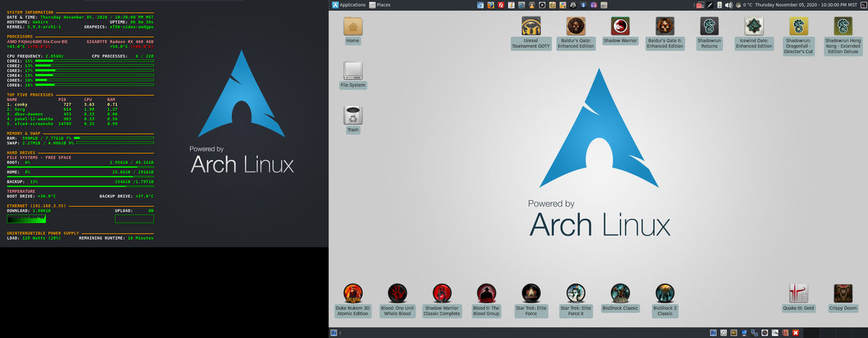The width and height of the screenshot is (868, 338).
Task: Launch the Crispy Doom shortcut
Action: (843, 297)
